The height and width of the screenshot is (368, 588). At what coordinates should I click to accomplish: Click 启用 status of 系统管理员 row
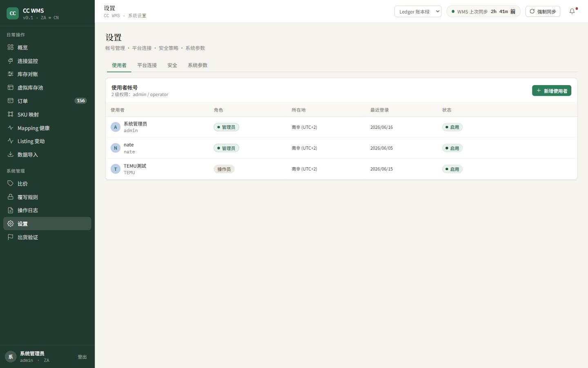(x=452, y=127)
